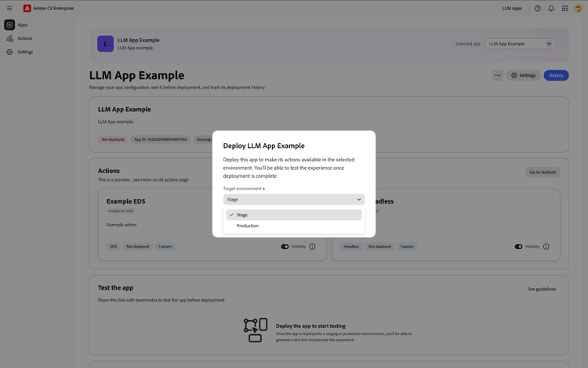The height and width of the screenshot is (368, 588).
Task: Click the App ID tag
Action: click(x=161, y=139)
